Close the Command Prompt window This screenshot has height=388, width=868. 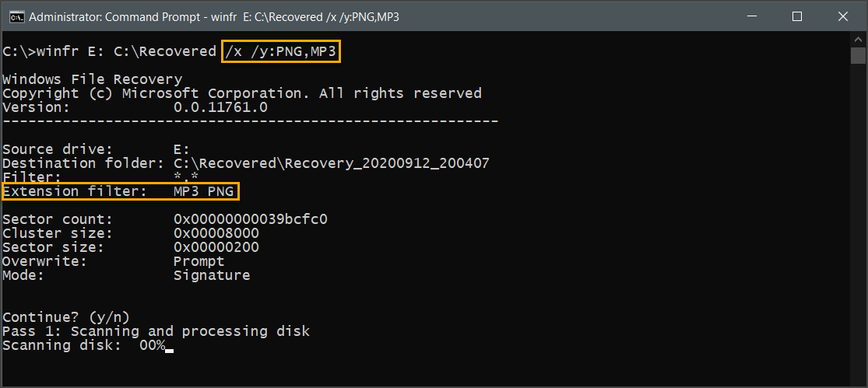(x=842, y=16)
